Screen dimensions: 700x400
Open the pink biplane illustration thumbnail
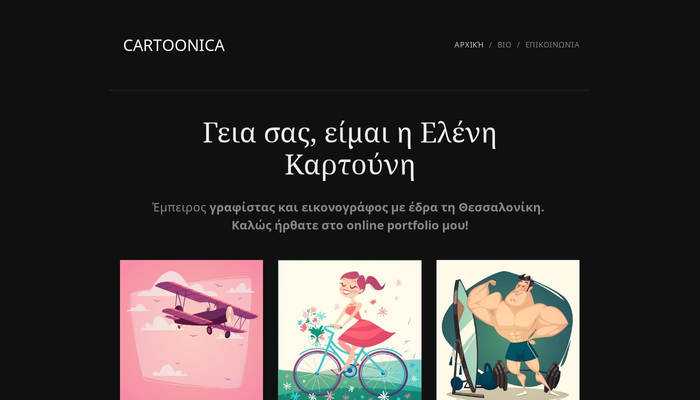click(x=192, y=330)
